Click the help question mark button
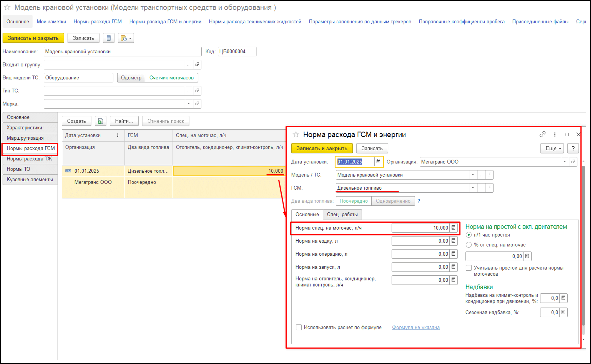Image resolution: width=591 pixels, height=364 pixels. coord(573,148)
